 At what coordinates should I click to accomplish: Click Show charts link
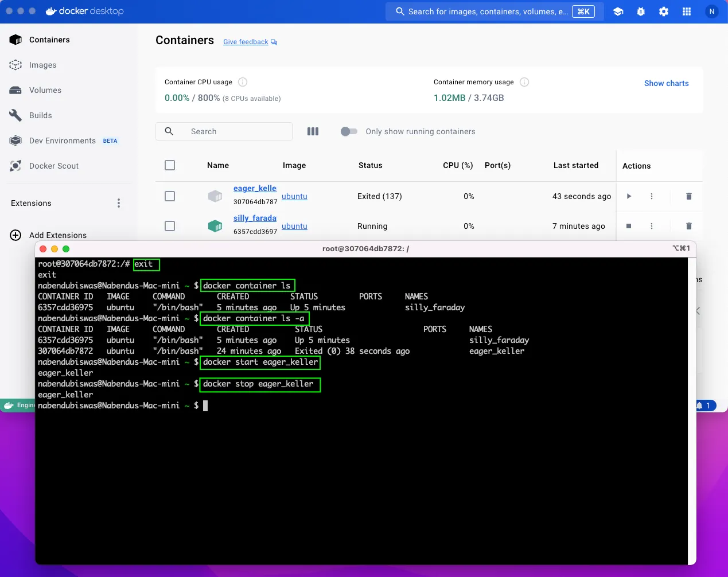tap(666, 83)
